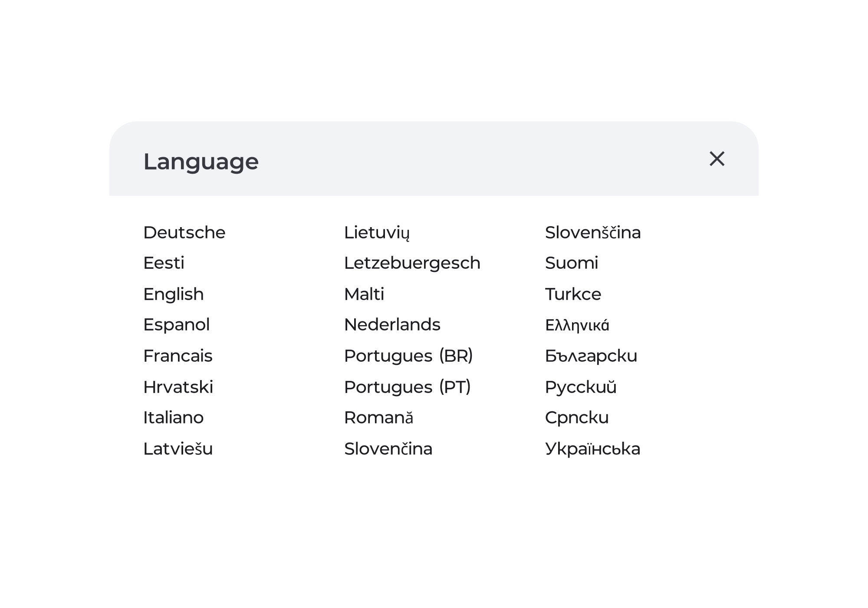The height and width of the screenshot is (608, 868).
Task: Select Suomi language option
Action: click(572, 263)
